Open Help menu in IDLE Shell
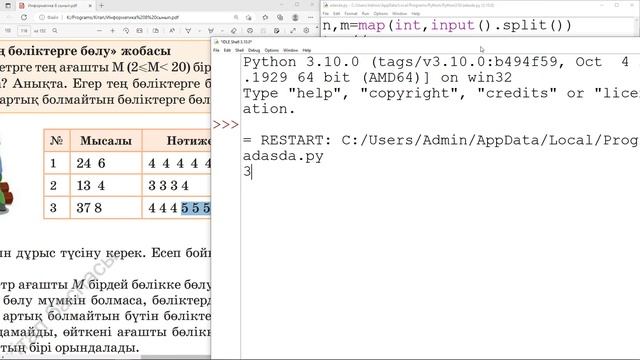The width and height of the screenshot is (640, 360). 307,50
